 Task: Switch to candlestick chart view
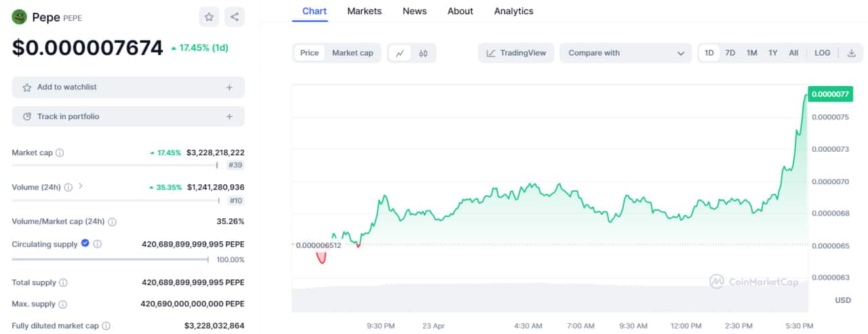(x=423, y=53)
